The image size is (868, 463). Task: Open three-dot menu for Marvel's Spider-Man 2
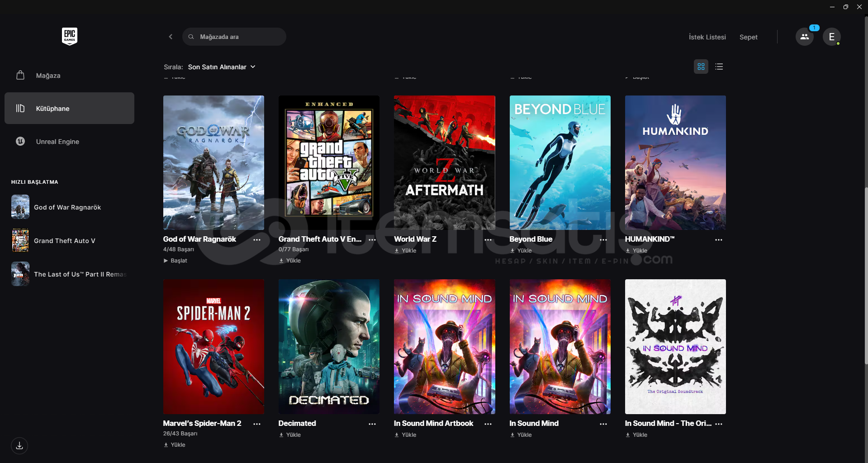(257, 424)
